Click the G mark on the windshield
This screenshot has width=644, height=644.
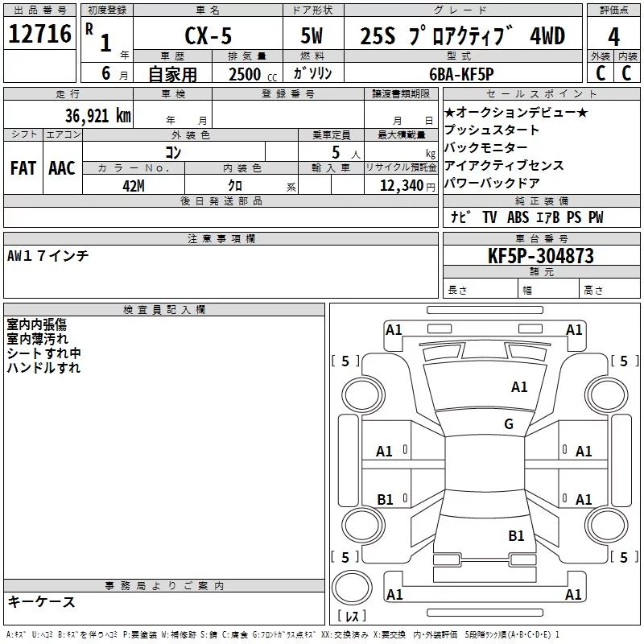(509, 423)
